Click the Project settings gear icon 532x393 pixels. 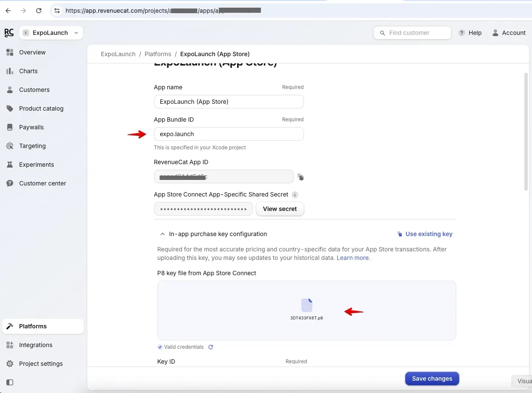[10, 364]
